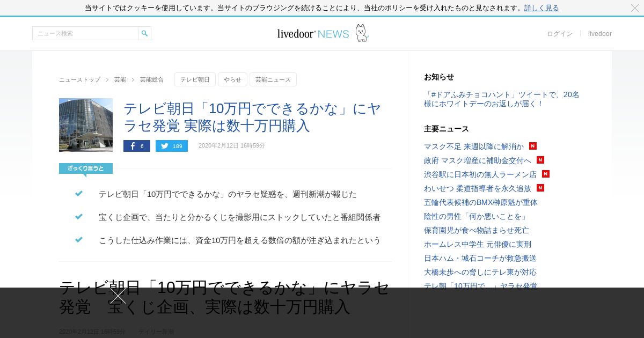Viewport: 644px width, 338px height.
Task: Click summary line about 資金10万円を超える
Action: (x=239, y=240)
